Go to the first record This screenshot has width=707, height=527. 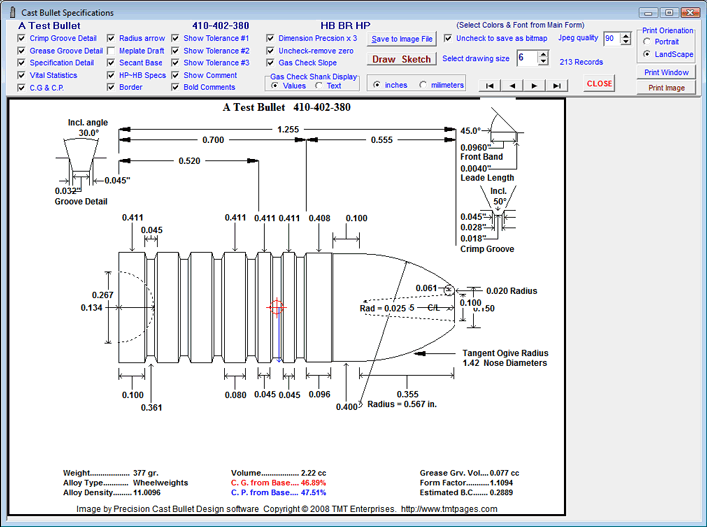click(489, 86)
